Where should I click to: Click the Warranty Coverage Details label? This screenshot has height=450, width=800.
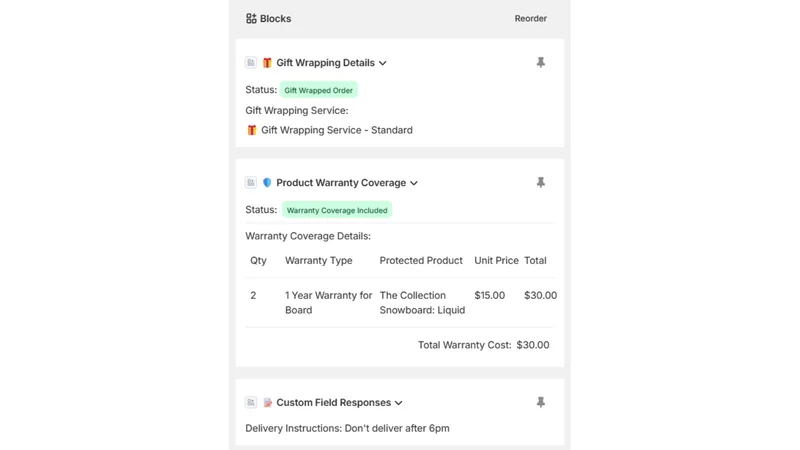tap(308, 236)
